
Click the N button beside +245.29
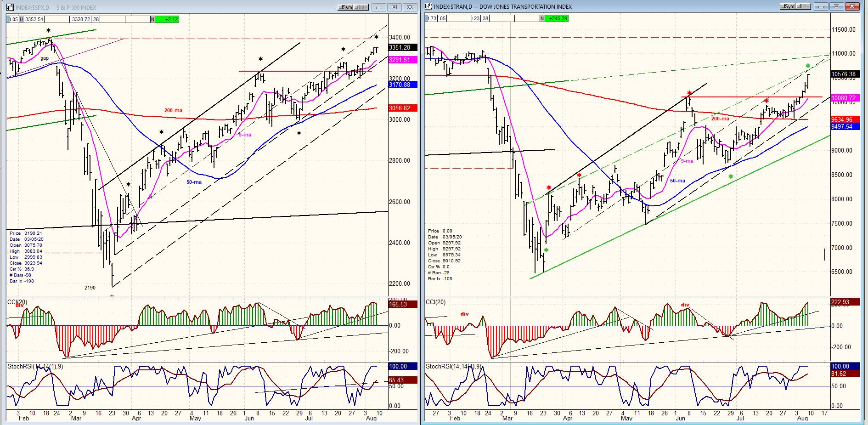pos(542,19)
